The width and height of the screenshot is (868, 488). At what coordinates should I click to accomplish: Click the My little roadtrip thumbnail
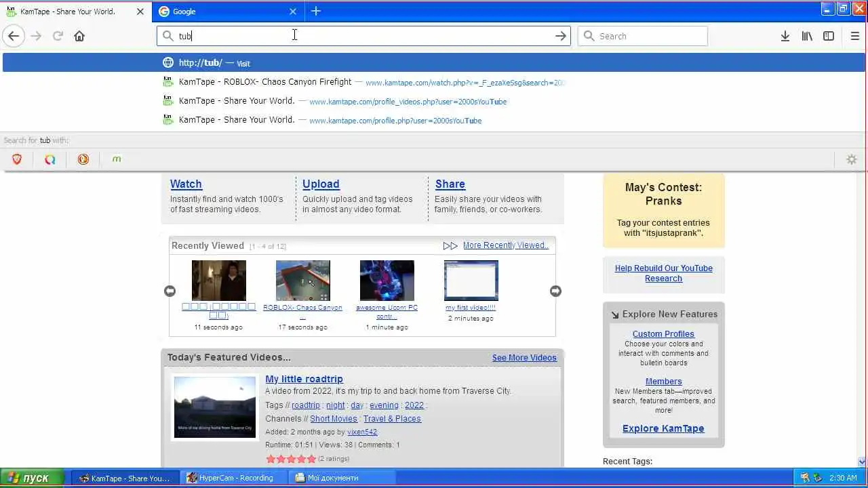point(215,407)
